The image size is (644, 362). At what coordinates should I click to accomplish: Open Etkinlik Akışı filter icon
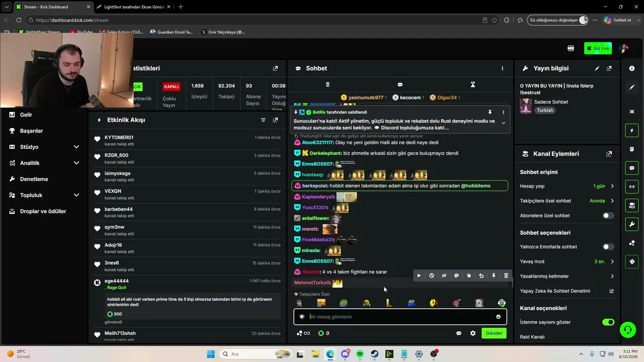263,120
